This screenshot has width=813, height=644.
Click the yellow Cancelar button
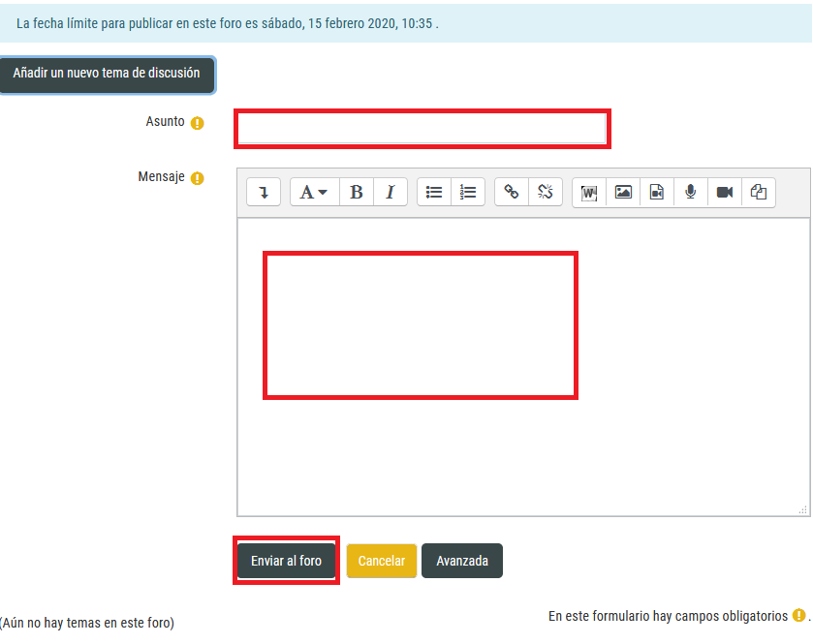pos(382,561)
